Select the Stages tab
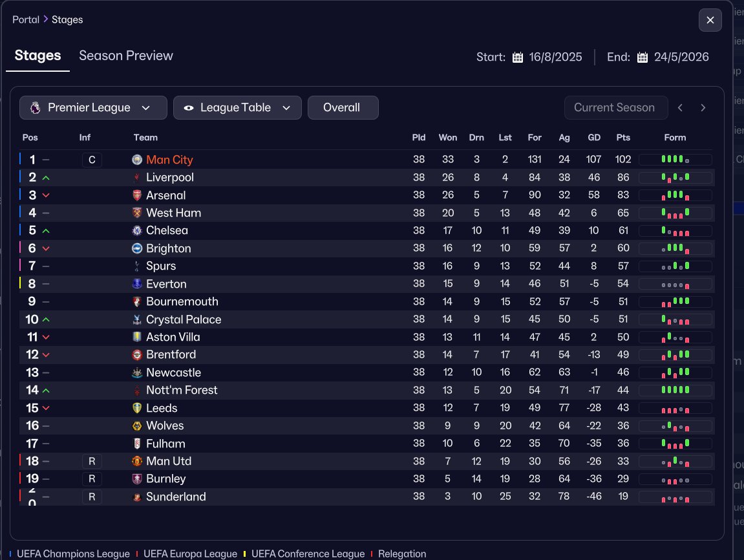This screenshot has width=744, height=560. tap(38, 56)
